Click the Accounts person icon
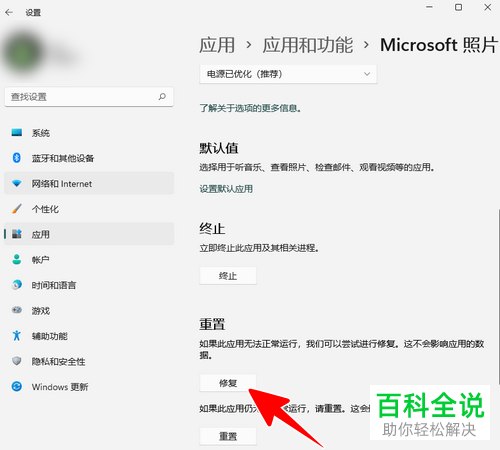500x450 pixels. pyautogui.click(x=17, y=259)
